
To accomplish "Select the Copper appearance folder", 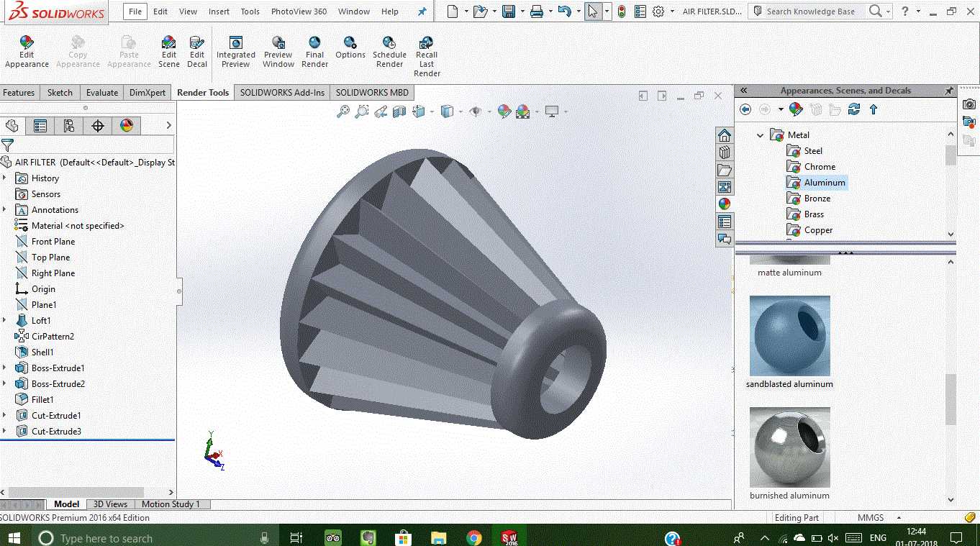I will (x=818, y=229).
